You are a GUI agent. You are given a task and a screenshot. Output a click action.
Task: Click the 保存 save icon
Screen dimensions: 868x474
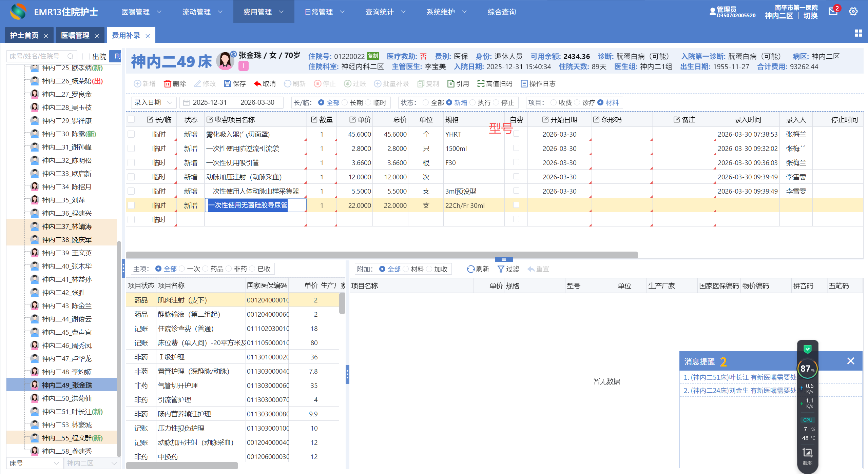tap(227, 84)
